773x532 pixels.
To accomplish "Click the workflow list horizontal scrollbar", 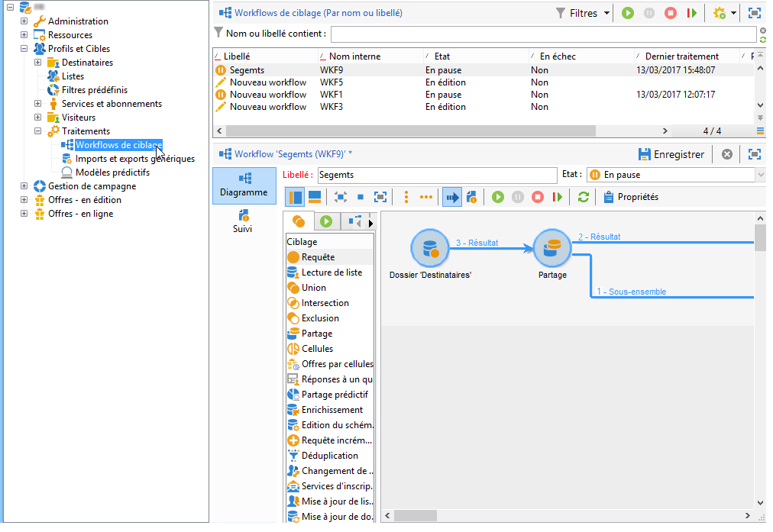I will click(x=410, y=131).
